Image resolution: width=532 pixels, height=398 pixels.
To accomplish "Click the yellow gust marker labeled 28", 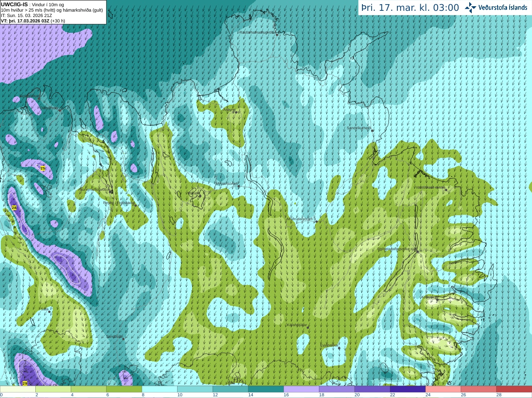I will pyautogui.click(x=14, y=208).
